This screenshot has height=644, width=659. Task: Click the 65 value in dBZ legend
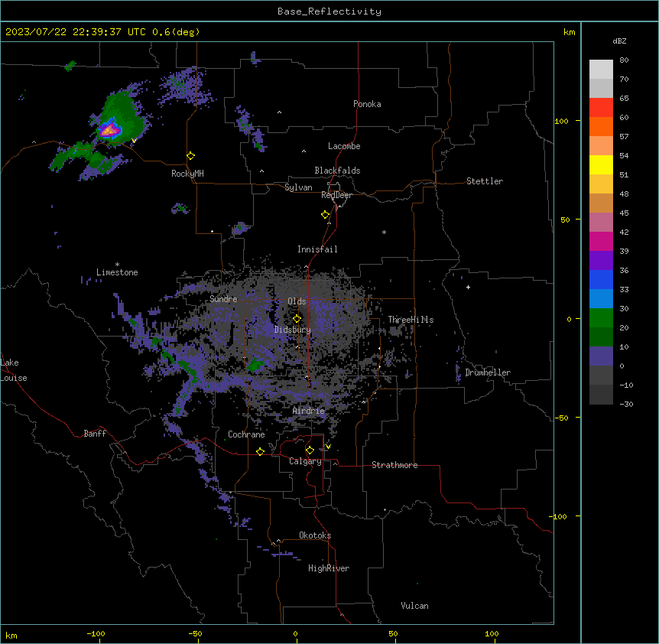[624, 99]
